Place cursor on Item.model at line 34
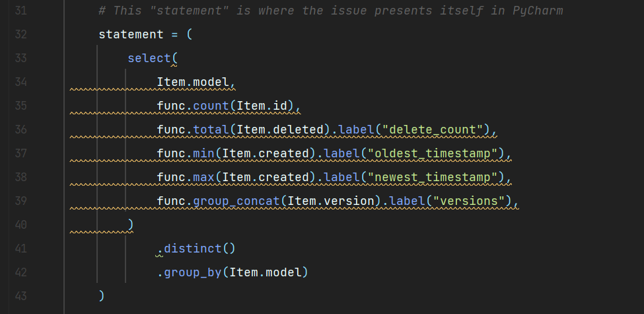The height and width of the screenshot is (314, 644). (x=193, y=82)
